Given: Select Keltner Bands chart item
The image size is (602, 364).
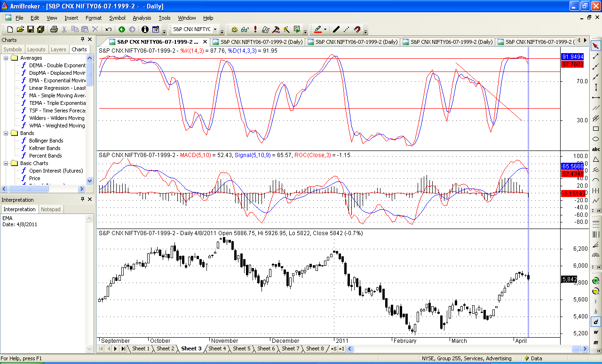Looking at the screenshot, I should click(45, 148).
